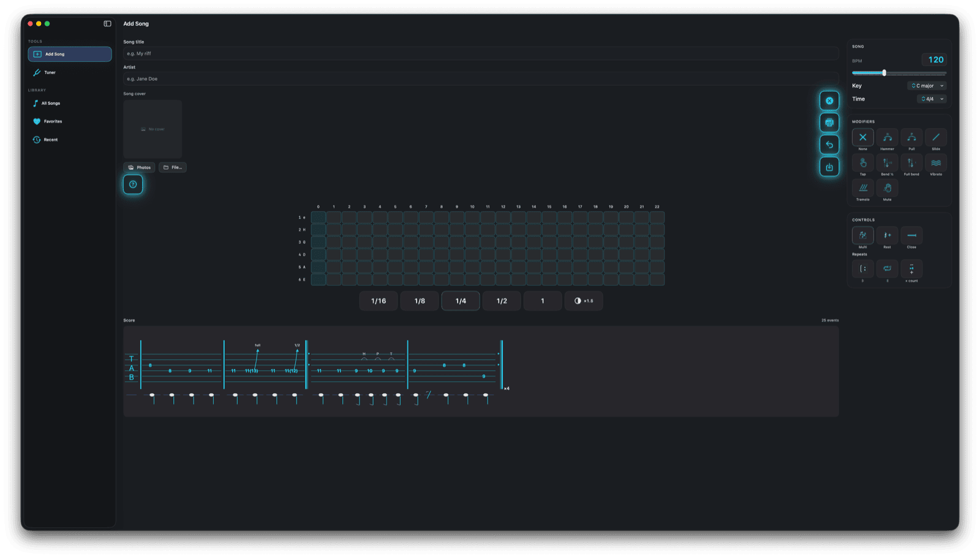980x558 pixels.
Task: Select the Mute modifier
Action: (x=887, y=187)
